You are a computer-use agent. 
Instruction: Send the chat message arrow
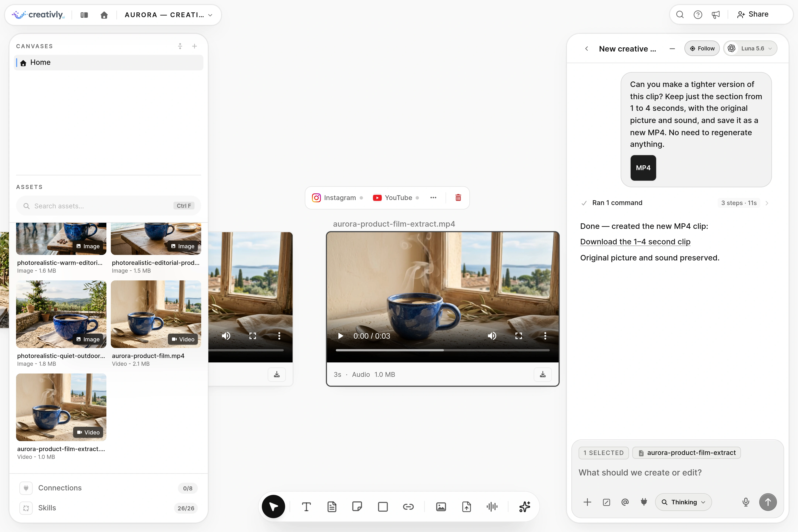point(768,502)
